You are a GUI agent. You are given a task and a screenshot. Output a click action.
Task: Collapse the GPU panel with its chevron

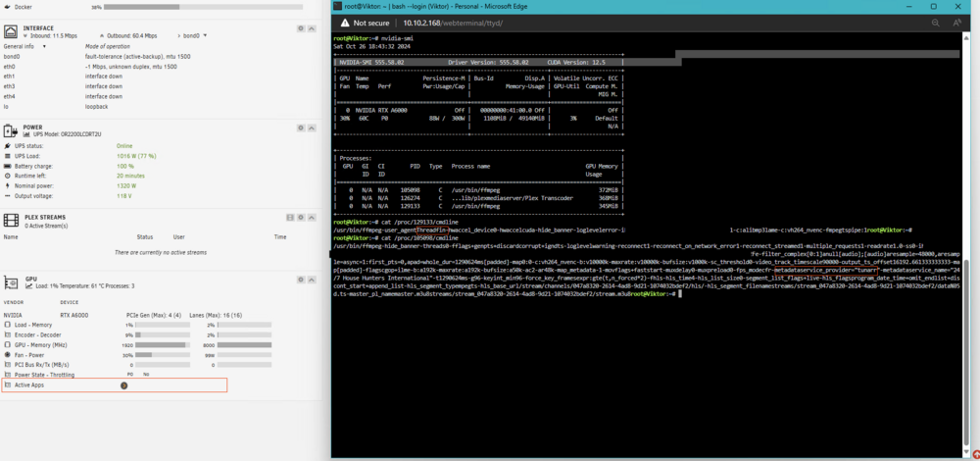312,279
